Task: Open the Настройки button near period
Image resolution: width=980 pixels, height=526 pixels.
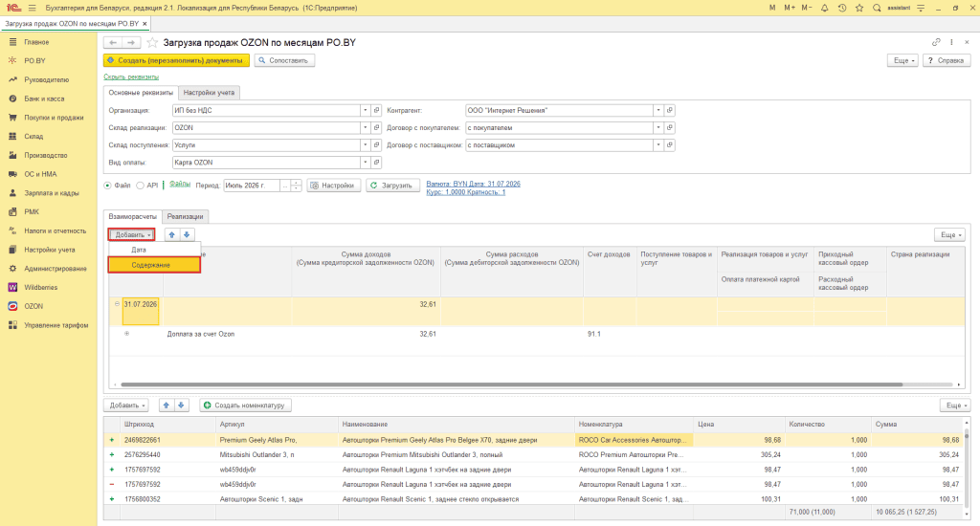Action: pos(334,186)
